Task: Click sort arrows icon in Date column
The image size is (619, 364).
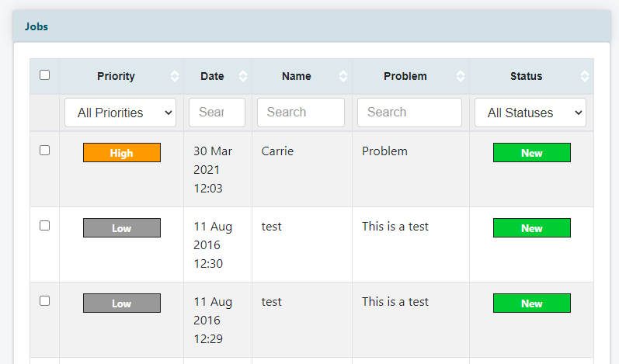Action: (243, 76)
